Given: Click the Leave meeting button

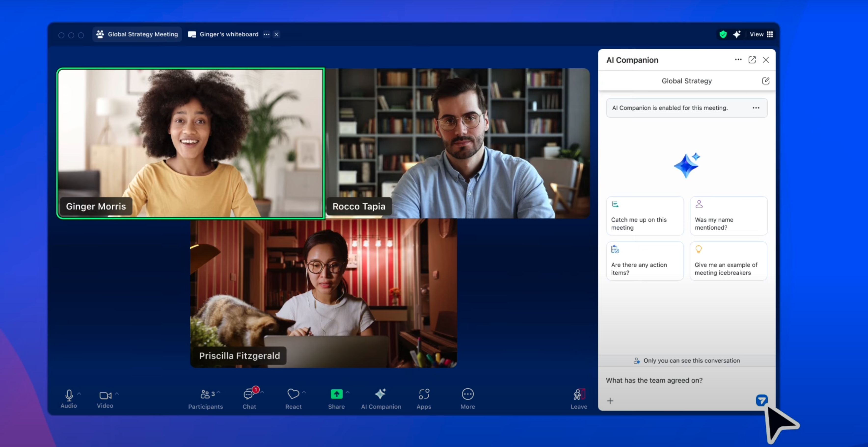Looking at the screenshot, I should 579,399.
